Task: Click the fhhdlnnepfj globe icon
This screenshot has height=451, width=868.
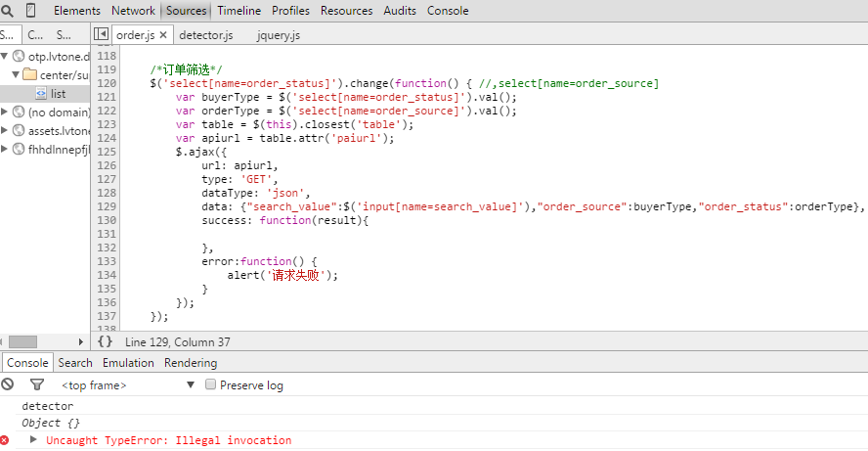Action: click(19, 149)
